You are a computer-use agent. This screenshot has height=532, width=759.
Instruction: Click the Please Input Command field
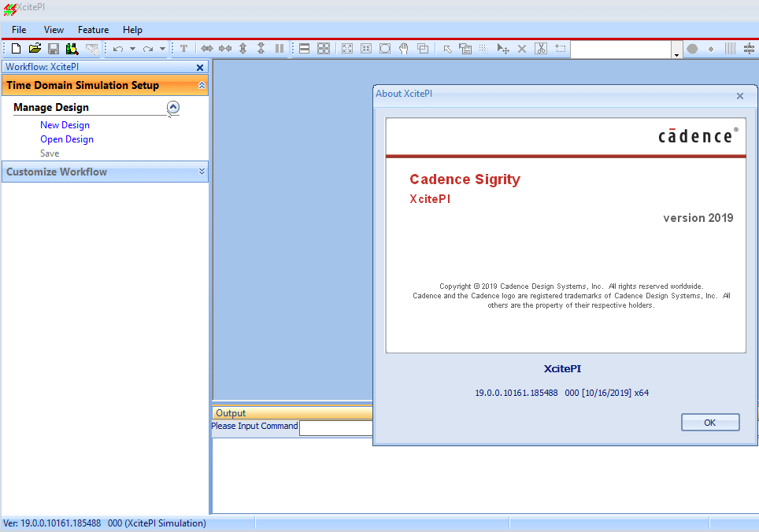(x=335, y=427)
